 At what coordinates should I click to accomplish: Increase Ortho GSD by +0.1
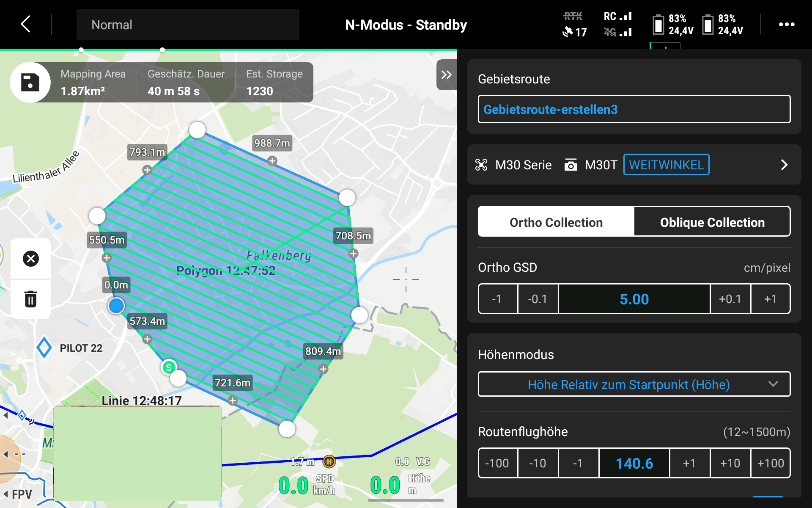[730, 299]
